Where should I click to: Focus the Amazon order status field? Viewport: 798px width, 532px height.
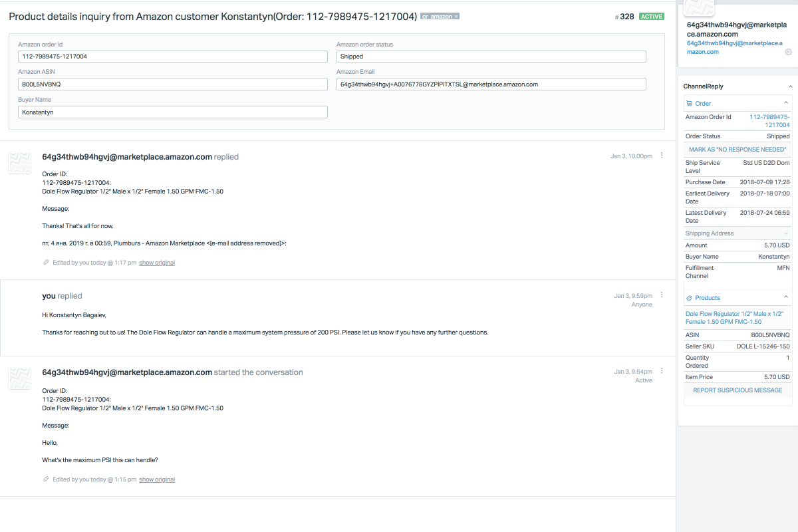pos(491,57)
